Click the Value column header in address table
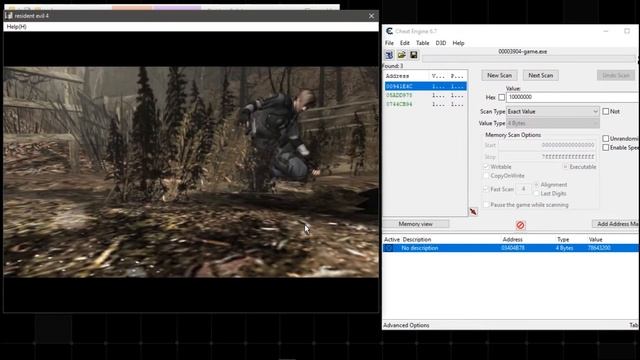This screenshot has width=640, height=360. tap(596, 239)
